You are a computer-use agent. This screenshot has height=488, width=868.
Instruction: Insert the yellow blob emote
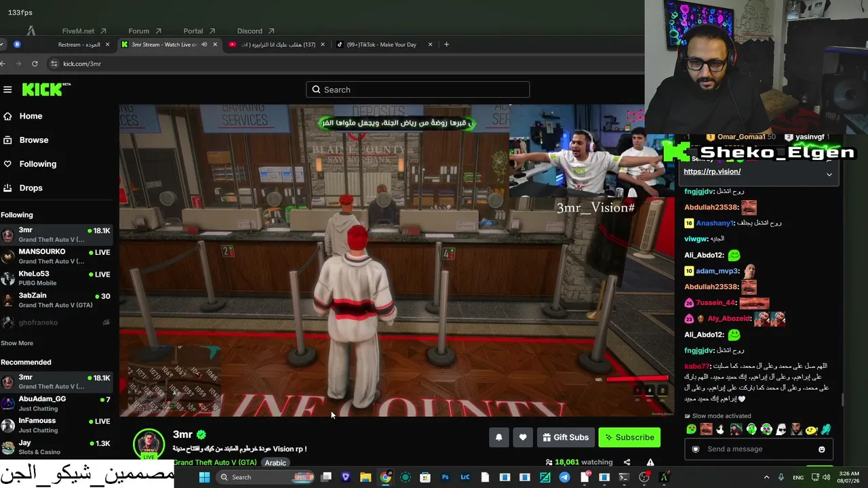(811, 429)
